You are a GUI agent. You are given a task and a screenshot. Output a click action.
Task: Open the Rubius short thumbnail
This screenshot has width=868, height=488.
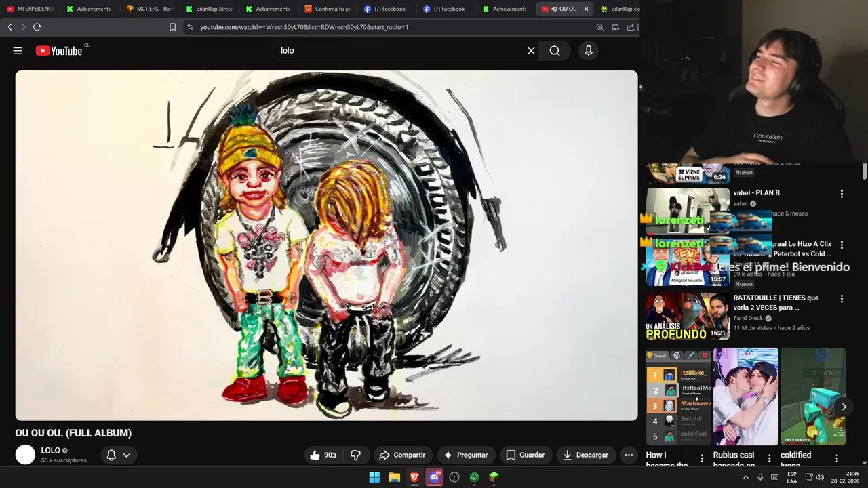tap(745, 396)
